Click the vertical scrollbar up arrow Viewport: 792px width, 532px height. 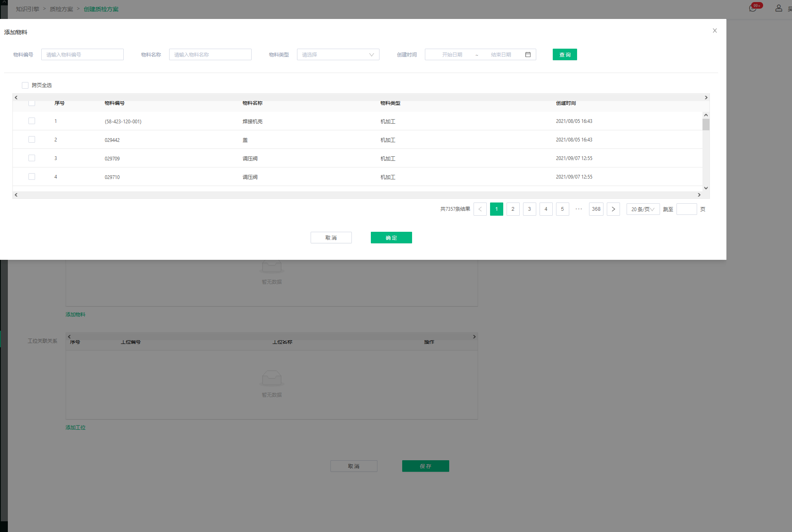(x=706, y=115)
